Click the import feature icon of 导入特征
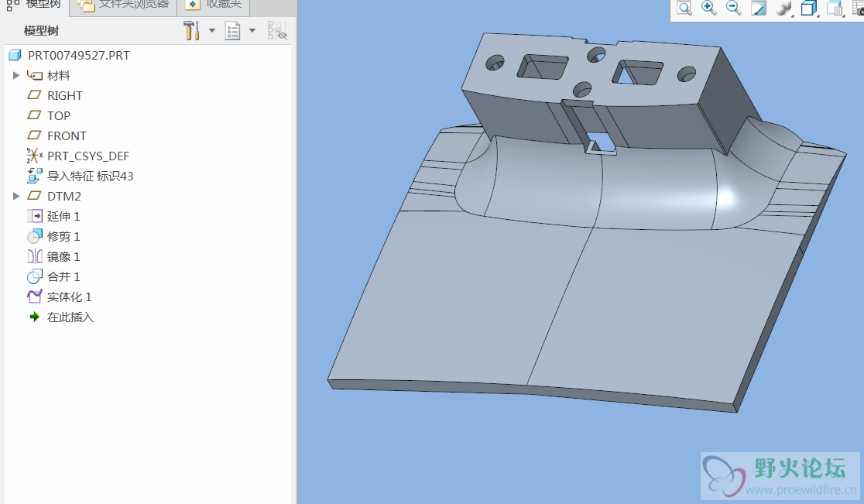Image resolution: width=864 pixels, height=504 pixels. [34, 177]
